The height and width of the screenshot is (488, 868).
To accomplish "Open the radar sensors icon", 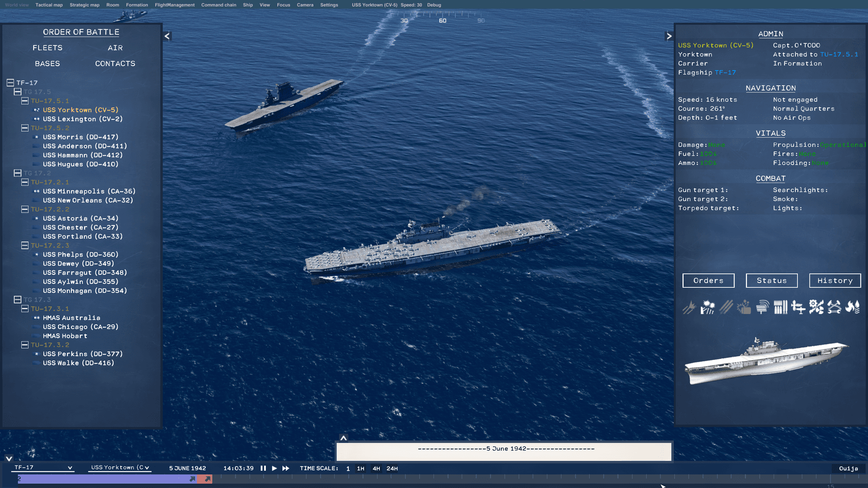I will point(762,307).
